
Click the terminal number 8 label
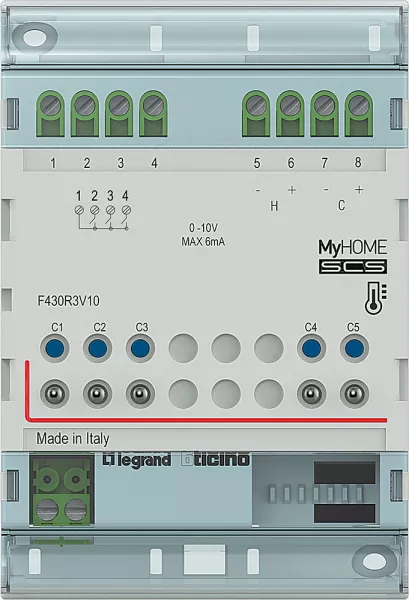pos(358,162)
